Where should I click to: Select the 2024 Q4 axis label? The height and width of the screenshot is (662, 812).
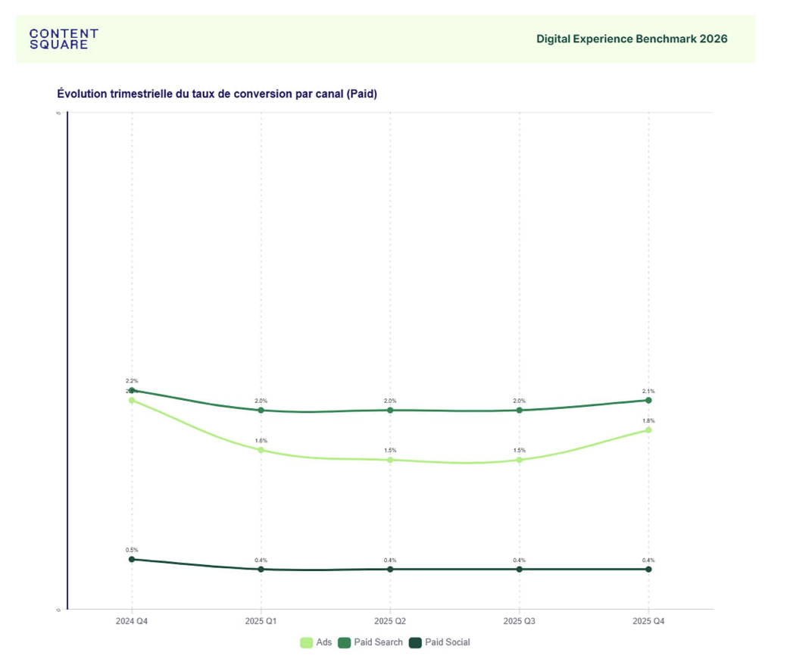tap(132, 621)
